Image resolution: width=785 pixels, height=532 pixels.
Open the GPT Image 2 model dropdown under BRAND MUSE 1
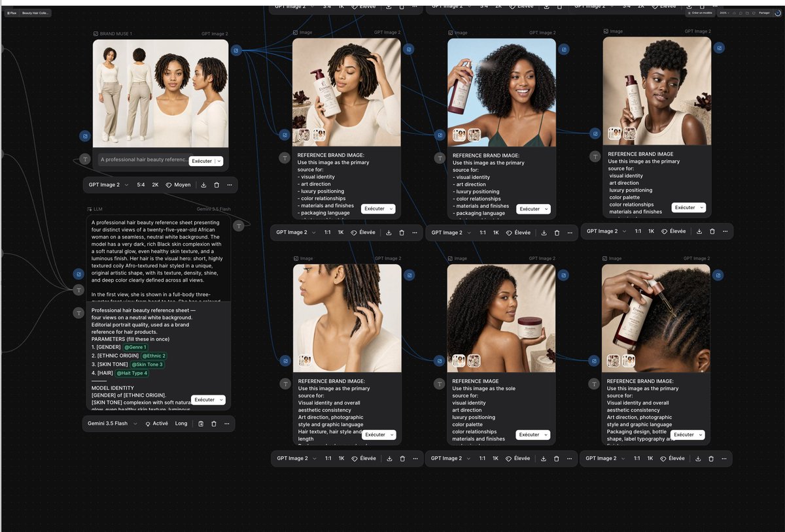(x=109, y=185)
